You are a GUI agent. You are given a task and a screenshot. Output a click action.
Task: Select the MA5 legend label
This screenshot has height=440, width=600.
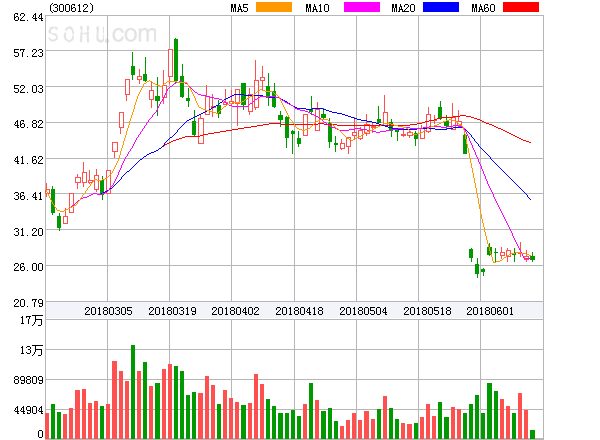point(239,8)
